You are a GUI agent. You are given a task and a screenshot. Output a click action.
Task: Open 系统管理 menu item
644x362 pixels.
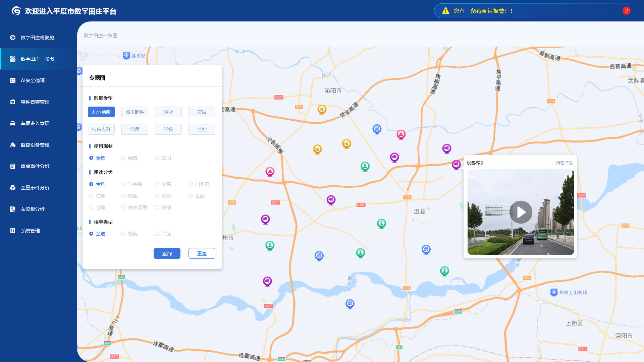[x=39, y=231]
